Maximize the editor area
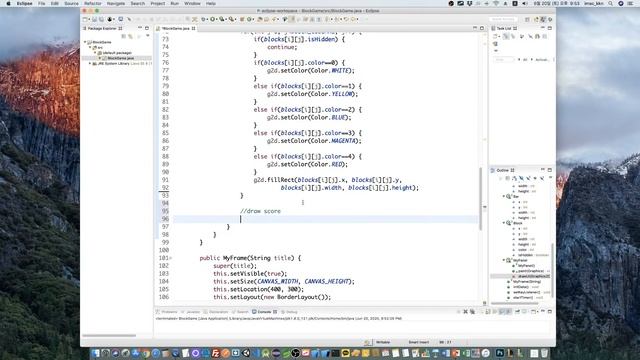640x360 pixels. 482,28
